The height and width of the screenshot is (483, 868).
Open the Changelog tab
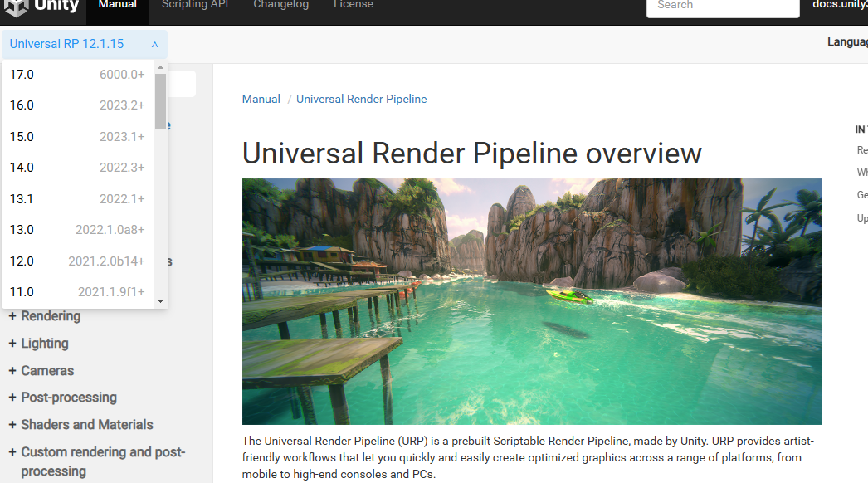(x=280, y=5)
